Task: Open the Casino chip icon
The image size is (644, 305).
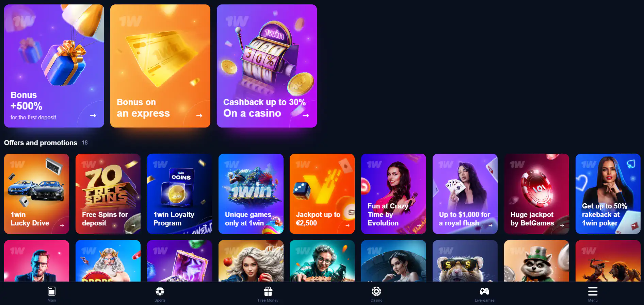Action: click(376, 291)
